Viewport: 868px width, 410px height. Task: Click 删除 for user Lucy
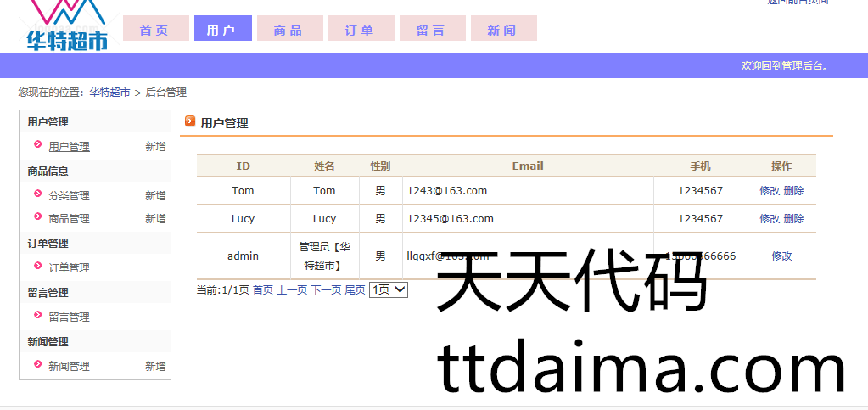pos(794,219)
